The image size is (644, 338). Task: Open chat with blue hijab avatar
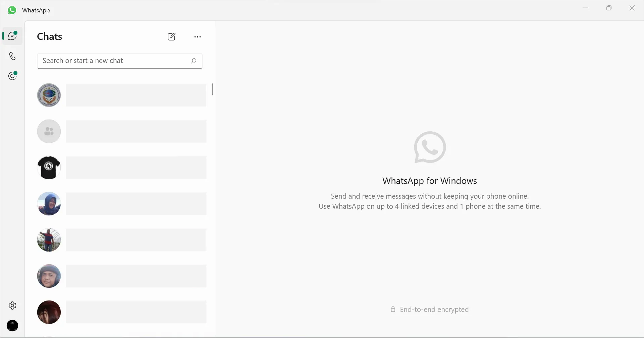tap(49, 204)
